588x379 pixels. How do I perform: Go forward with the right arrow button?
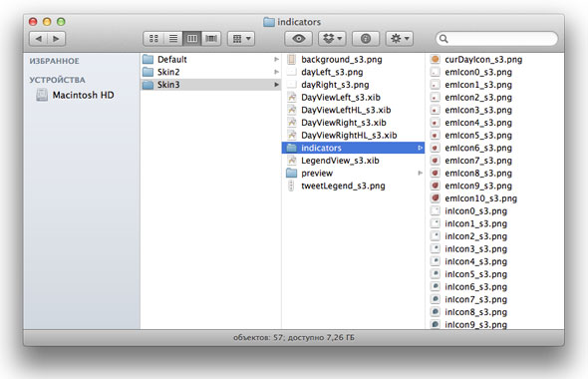[56, 39]
